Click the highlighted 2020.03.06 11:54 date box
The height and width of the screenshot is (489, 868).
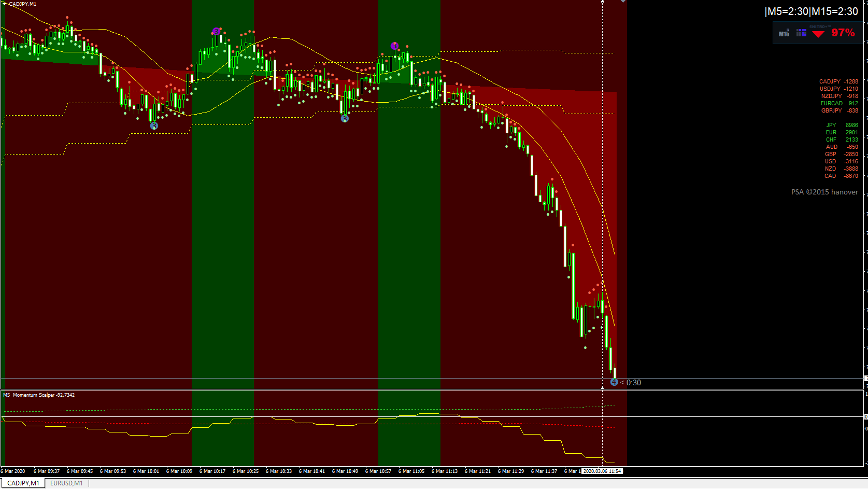click(x=602, y=471)
